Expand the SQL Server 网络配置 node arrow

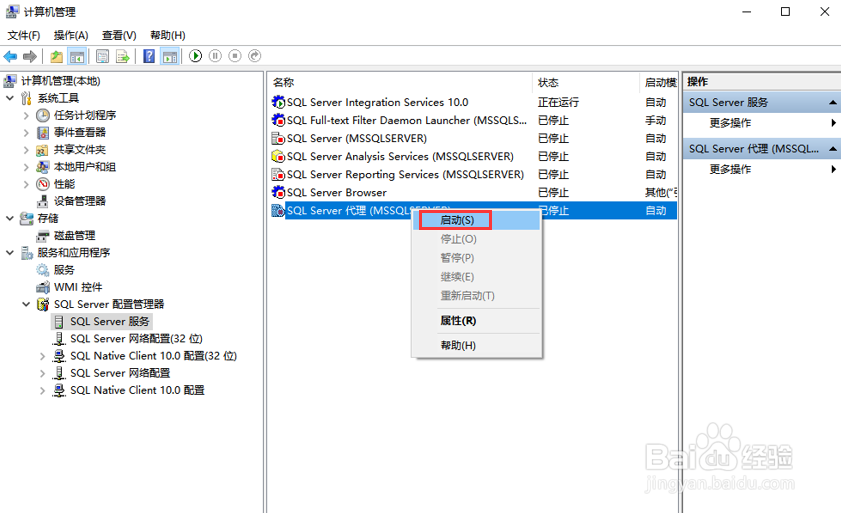pos(42,373)
